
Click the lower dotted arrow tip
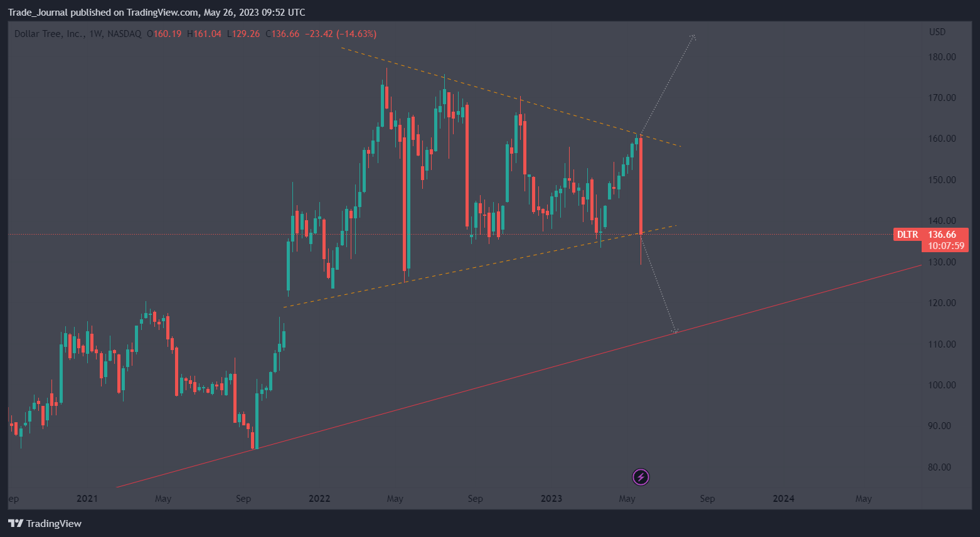pyautogui.click(x=674, y=331)
